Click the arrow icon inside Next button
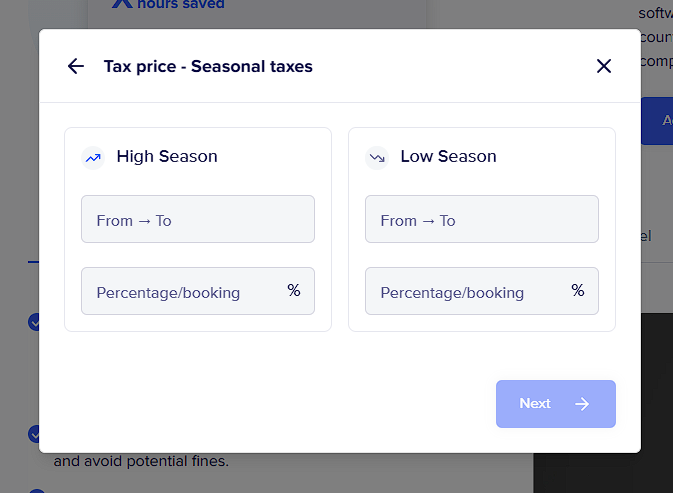Image resolution: width=673 pixels, height=493 pixels. tap(582, 404)
